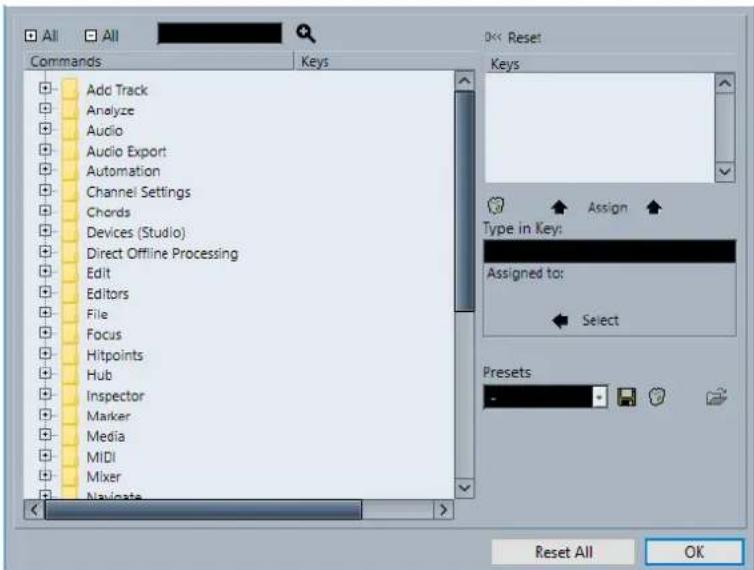Select the Audio tree row text
The height and width of the screenshot is (570, 754).
(x=104, y=131)
